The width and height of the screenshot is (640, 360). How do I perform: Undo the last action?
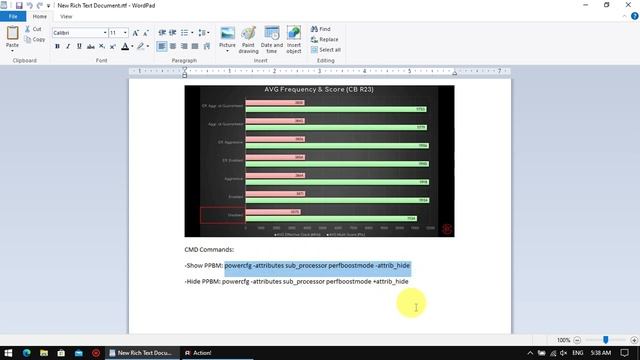pos(29,5)
